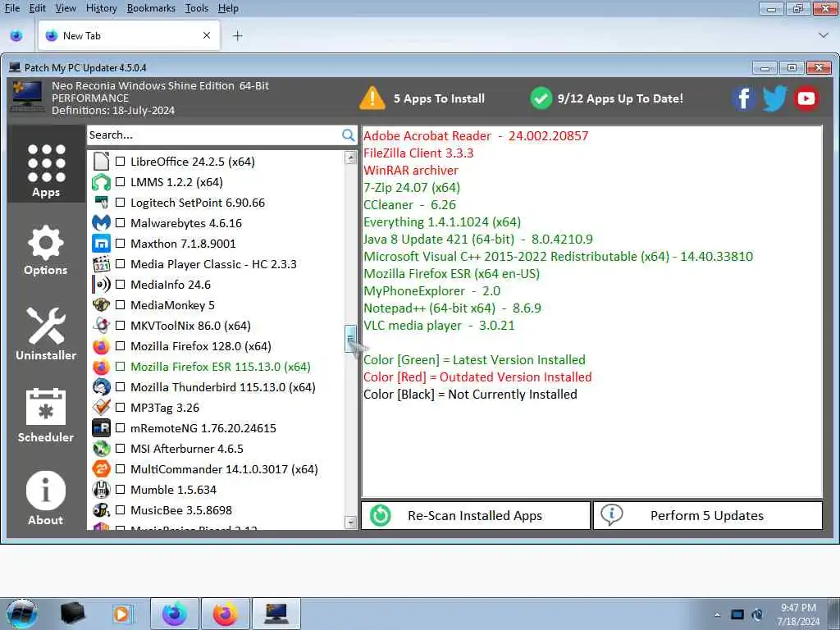Check the Mozilla Firefox 128.0 checkbox
Viewport: 840px width, 630px height.
pos(121,346)
